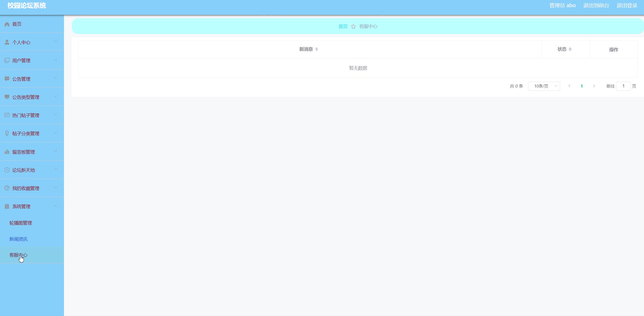The image size is (644, 316).
Task: Collapse the 系统管理 menu chevron
Action: [x=56, y=206]
